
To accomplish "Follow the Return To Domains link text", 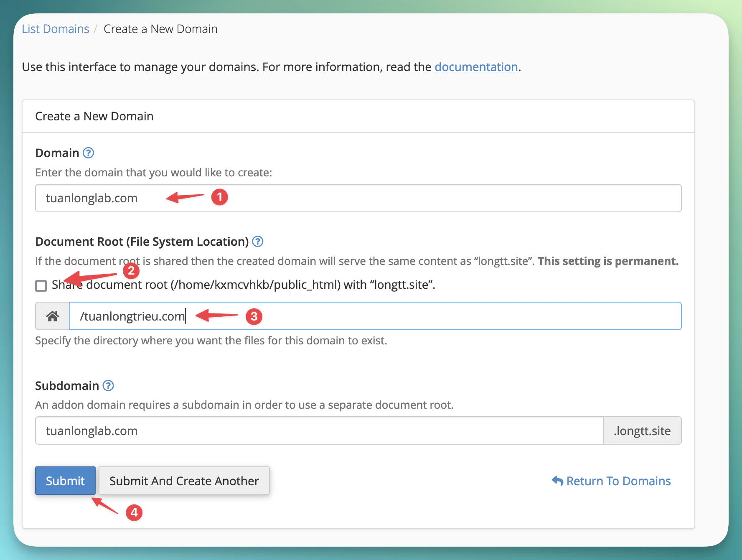I will tap(618, 481).
